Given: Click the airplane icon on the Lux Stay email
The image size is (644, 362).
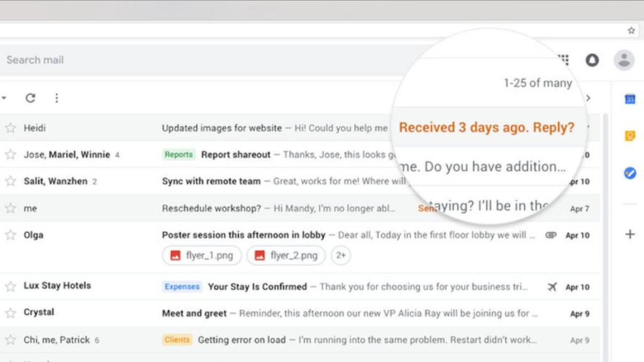Looking at the screenshot, I should coord(552,286).
